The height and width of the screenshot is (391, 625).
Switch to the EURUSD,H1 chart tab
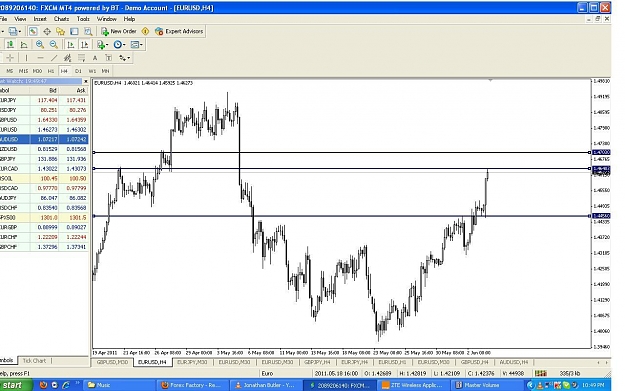point(392,362)
